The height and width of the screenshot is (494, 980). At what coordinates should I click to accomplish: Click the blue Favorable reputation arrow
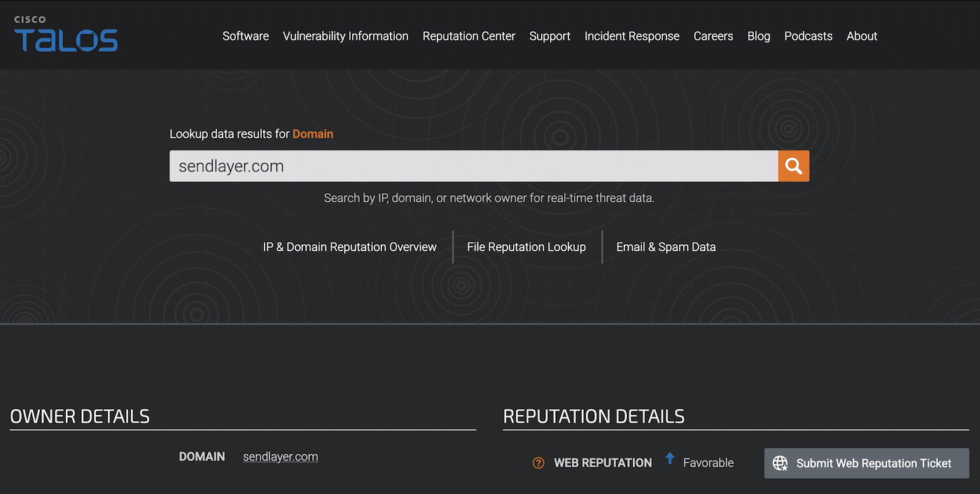(x=669, y=459)
